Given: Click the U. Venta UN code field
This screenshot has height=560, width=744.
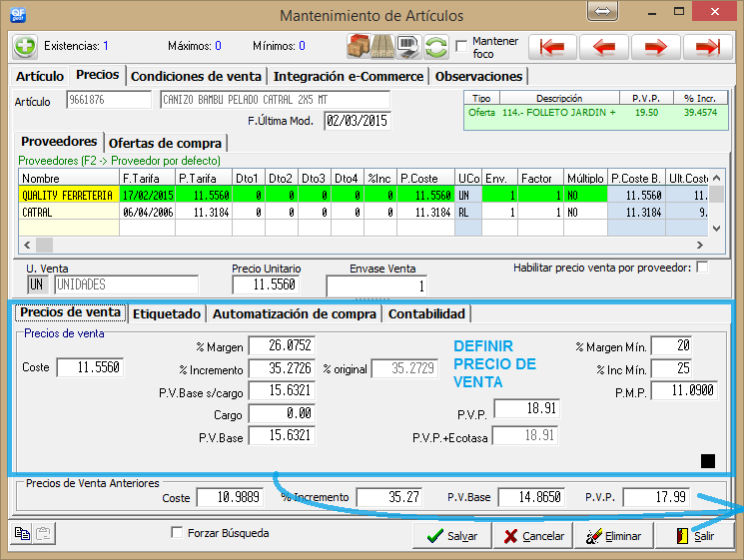Looking at the screenshot, I should (37, 284).
